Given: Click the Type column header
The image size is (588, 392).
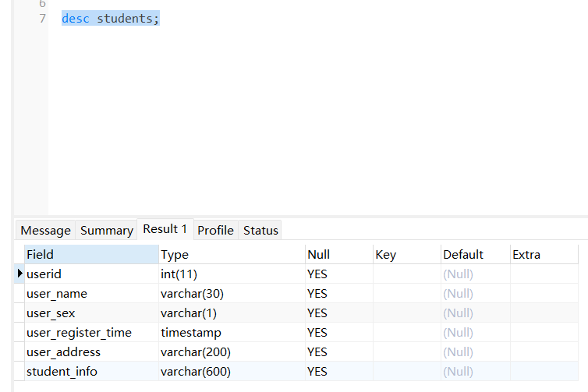Looking at the screenshot, I should [232, 255].
